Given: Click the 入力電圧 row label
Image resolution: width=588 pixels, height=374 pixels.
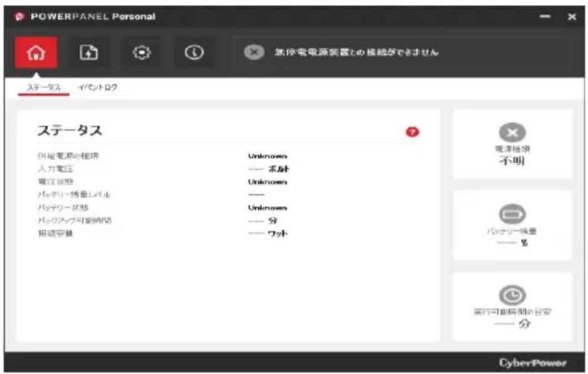Looking at the screenshot, I should click(56, 169).
